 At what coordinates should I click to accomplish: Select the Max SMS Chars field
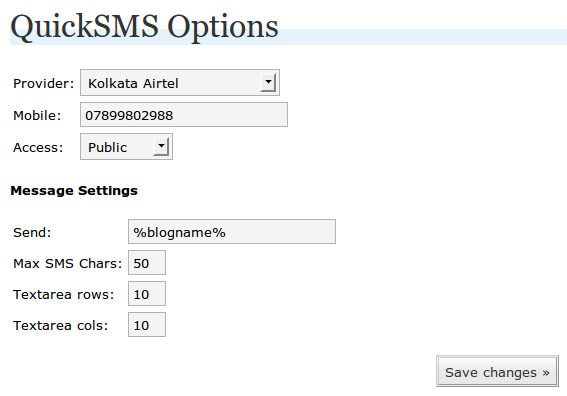coord(147,263)
